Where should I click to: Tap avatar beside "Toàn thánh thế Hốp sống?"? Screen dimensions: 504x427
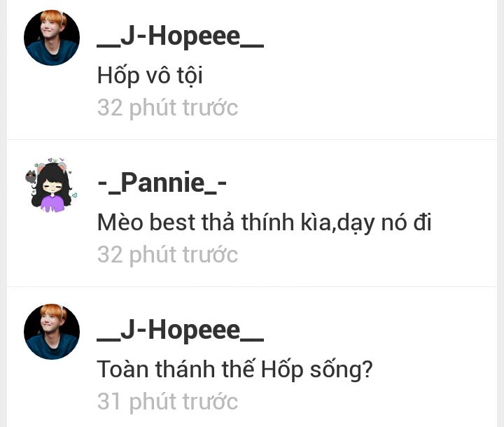click(52, 331)
